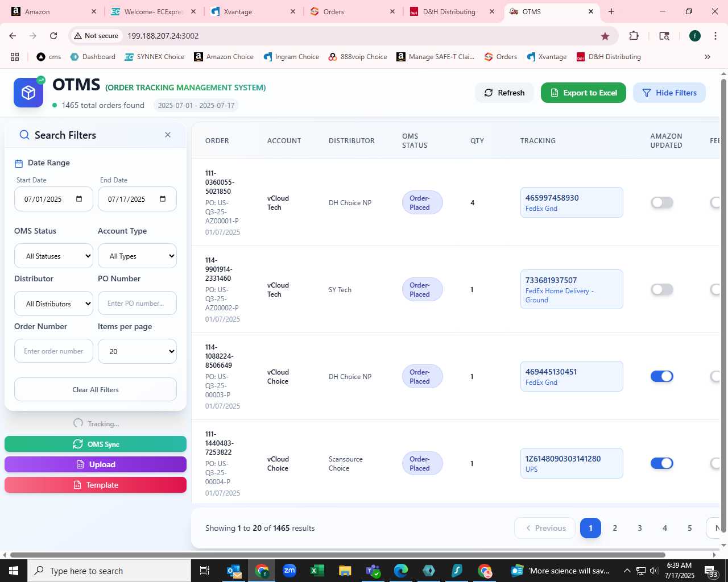728x582 pixels.
Task: Open Microsoft Teams from taskbar
Action: (x=373, y=571)
